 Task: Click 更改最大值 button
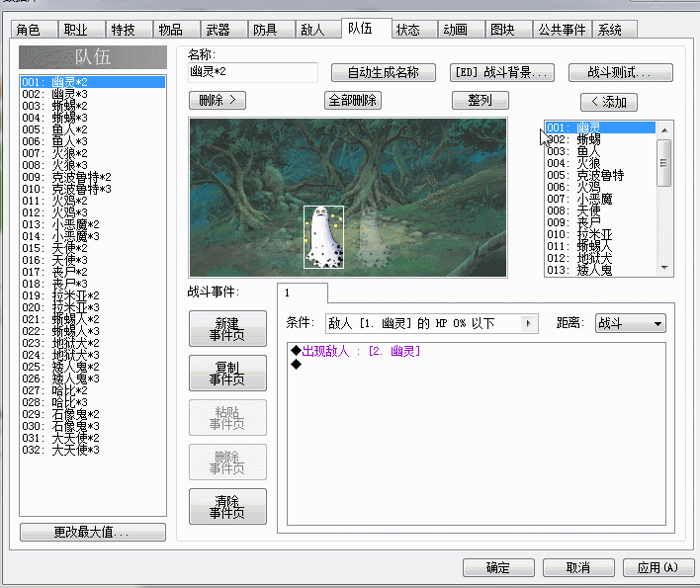pos(93,532)
